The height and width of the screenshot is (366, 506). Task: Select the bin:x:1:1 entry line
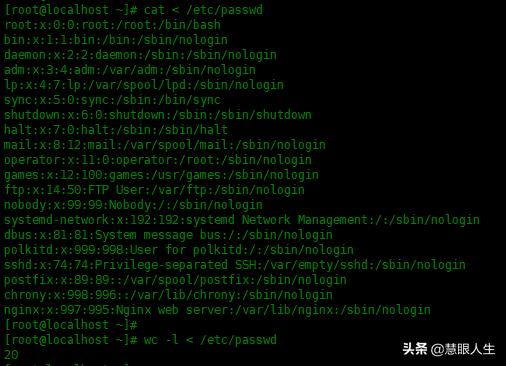pyautogui.click(x=116, y=40)
